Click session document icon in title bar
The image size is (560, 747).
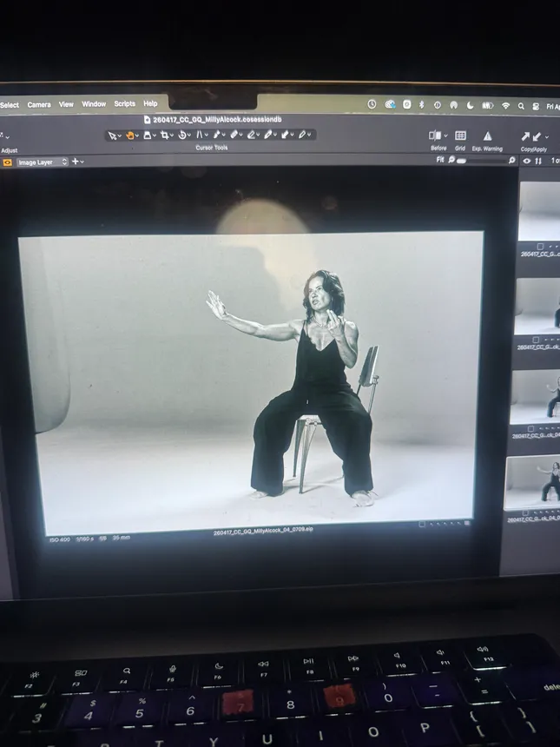(x=147, y=120)
